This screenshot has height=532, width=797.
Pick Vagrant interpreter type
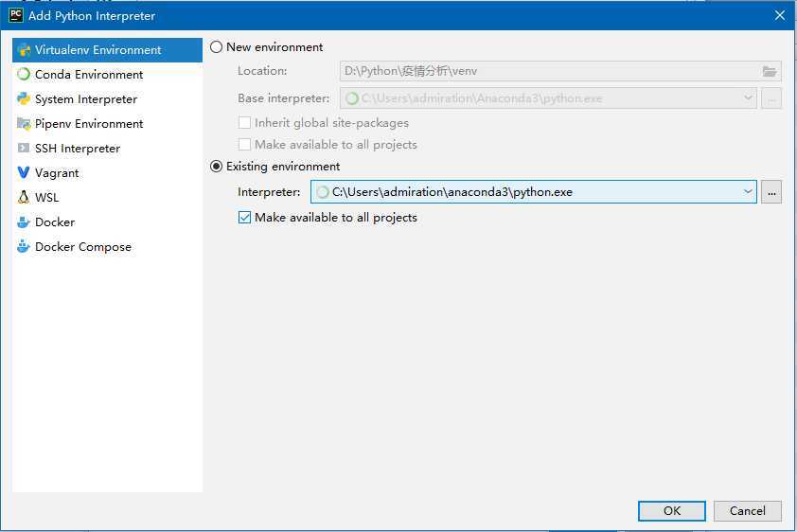[x=107, y=173]
